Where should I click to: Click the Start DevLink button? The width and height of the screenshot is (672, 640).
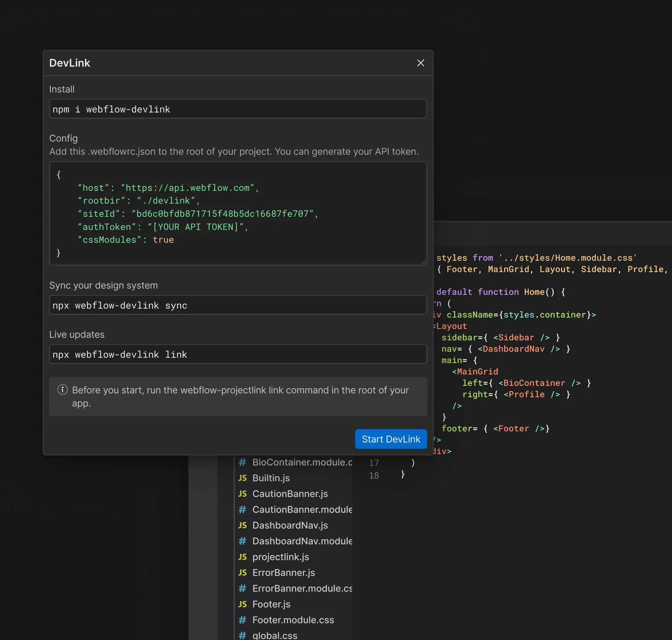[x=391, y=439]
